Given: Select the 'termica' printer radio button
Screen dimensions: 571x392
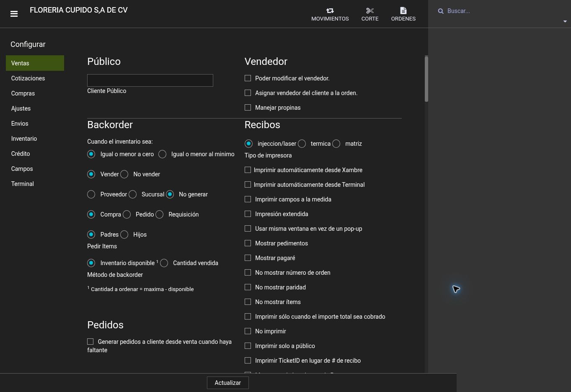Looking at the screenshot, I should tap(302, 144).
